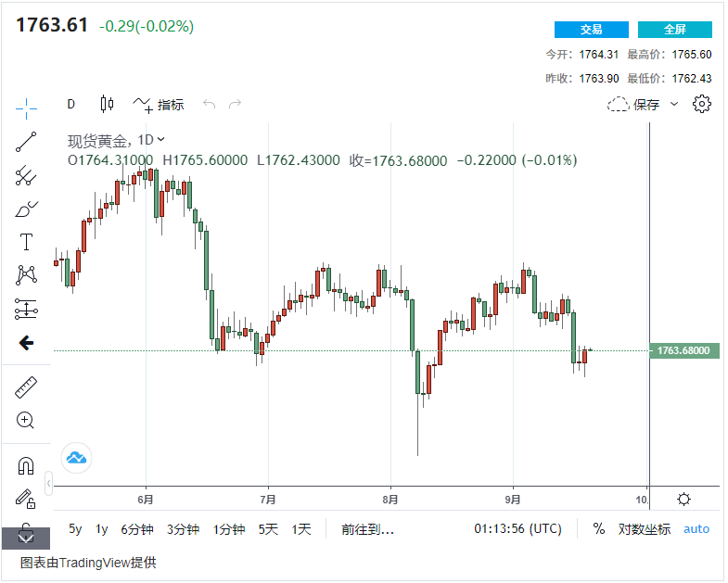Switch to the 1y time range
The image size is (728, 583).
coord(102,529)
